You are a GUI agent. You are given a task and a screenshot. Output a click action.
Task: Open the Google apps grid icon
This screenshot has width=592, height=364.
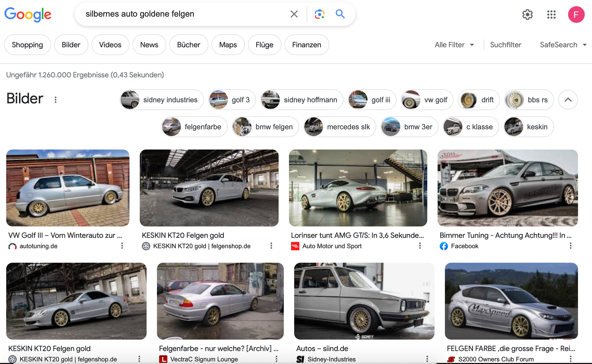click(x=551, y=14)
